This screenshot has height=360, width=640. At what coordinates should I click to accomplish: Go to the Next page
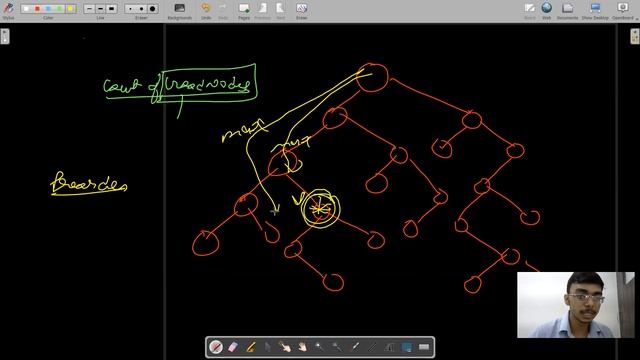coord(280,10)
